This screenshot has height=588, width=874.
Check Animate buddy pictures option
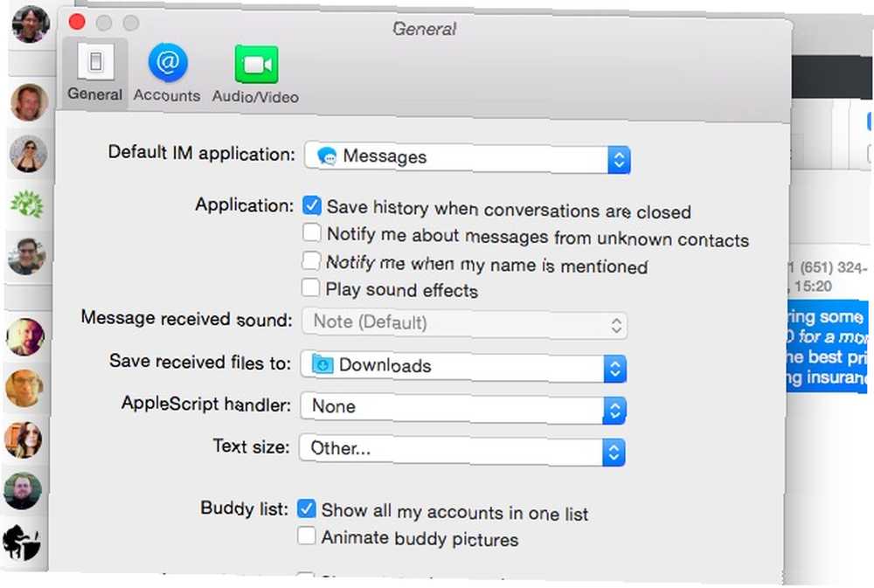[306, 536]
